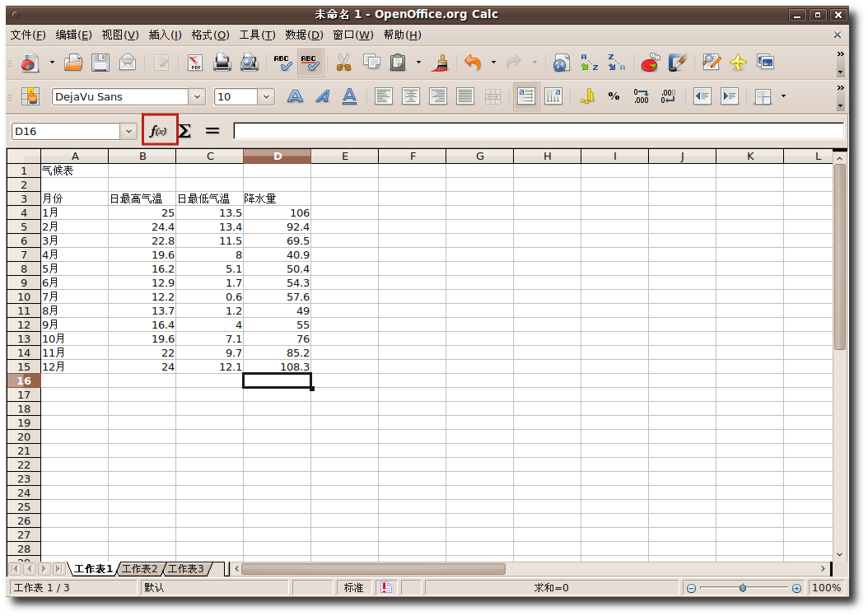
Task: Insert a chart
Action: tap(650, 63)
